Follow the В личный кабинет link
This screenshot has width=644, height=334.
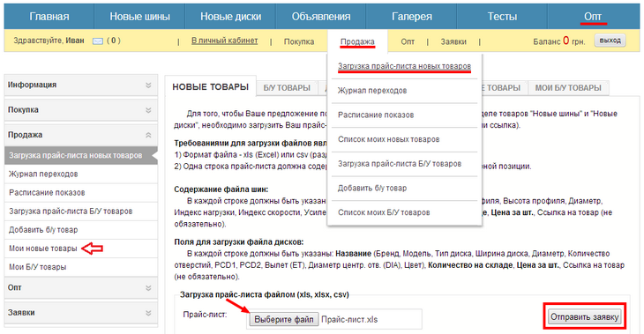click(x=225, y=41)
